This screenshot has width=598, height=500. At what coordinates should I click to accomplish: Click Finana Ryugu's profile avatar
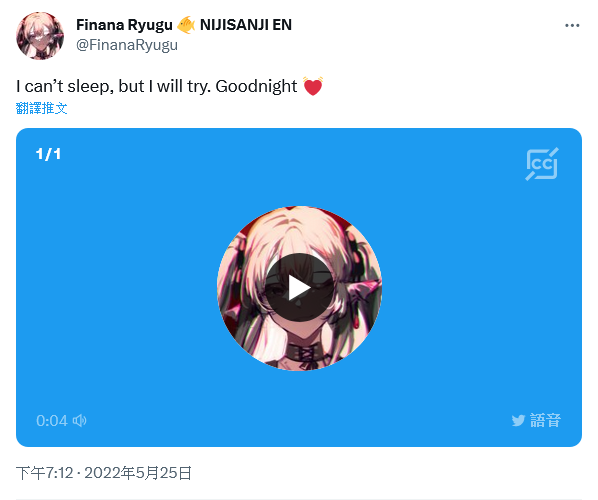coord(40,36)
